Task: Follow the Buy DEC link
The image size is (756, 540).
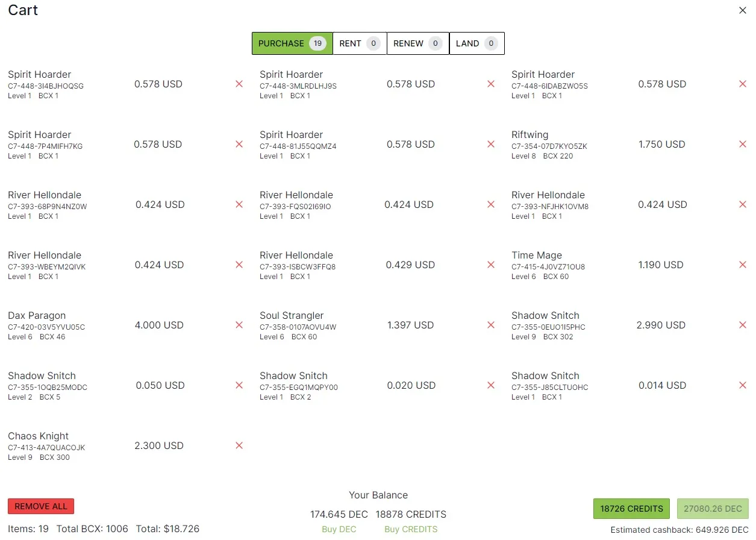Action: 339,529
